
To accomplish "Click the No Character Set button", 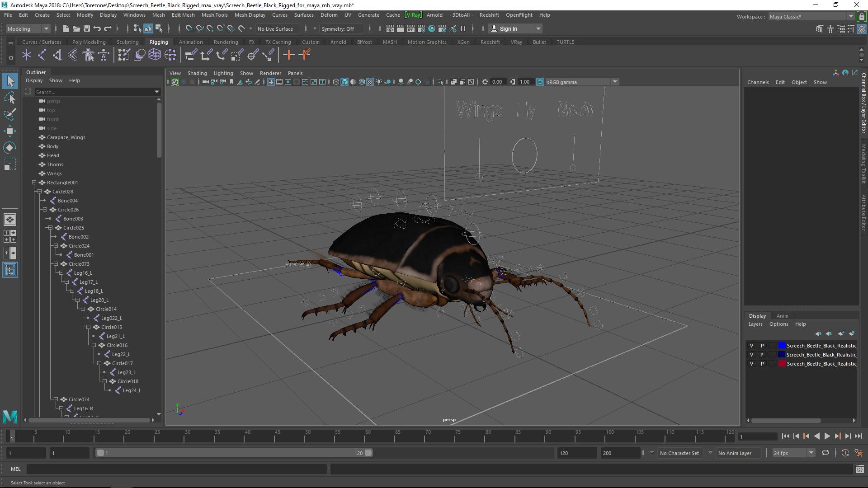I will pos(679,453).
